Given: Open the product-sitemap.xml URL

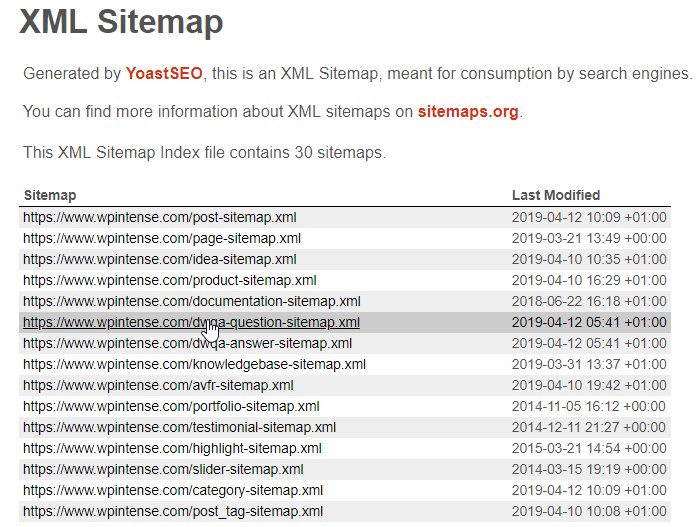Looking at the screenshot, I should pyautogui.click(x=169, y=280).
